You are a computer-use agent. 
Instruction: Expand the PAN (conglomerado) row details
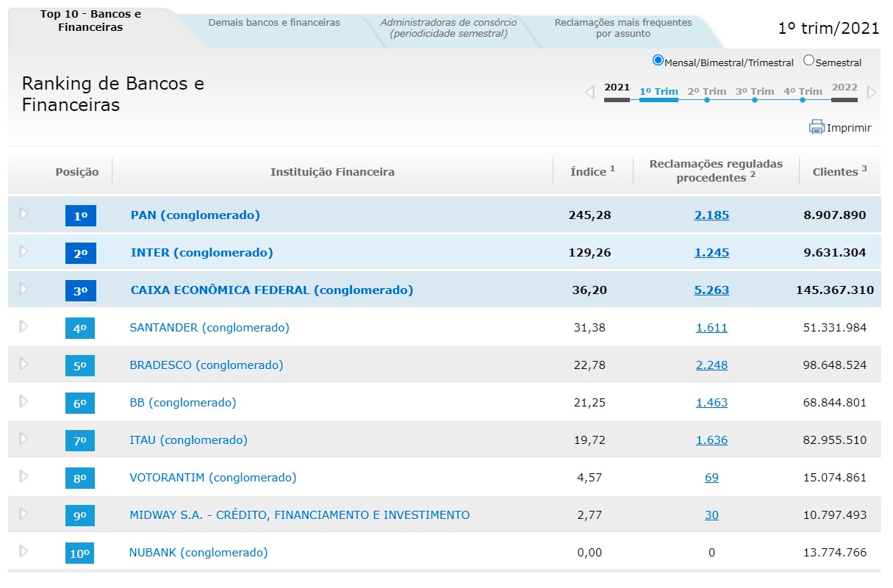tap(24, 214)
